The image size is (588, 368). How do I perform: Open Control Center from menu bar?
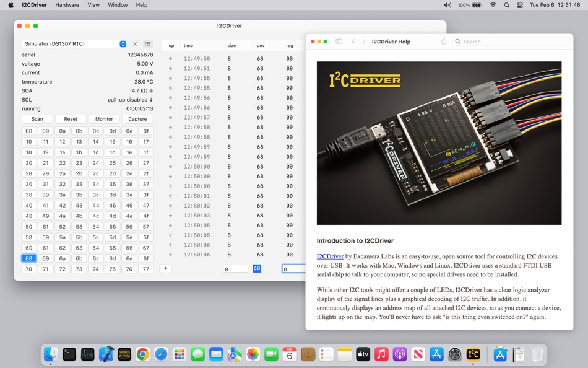pyautogui.click(x=520, y=5)
